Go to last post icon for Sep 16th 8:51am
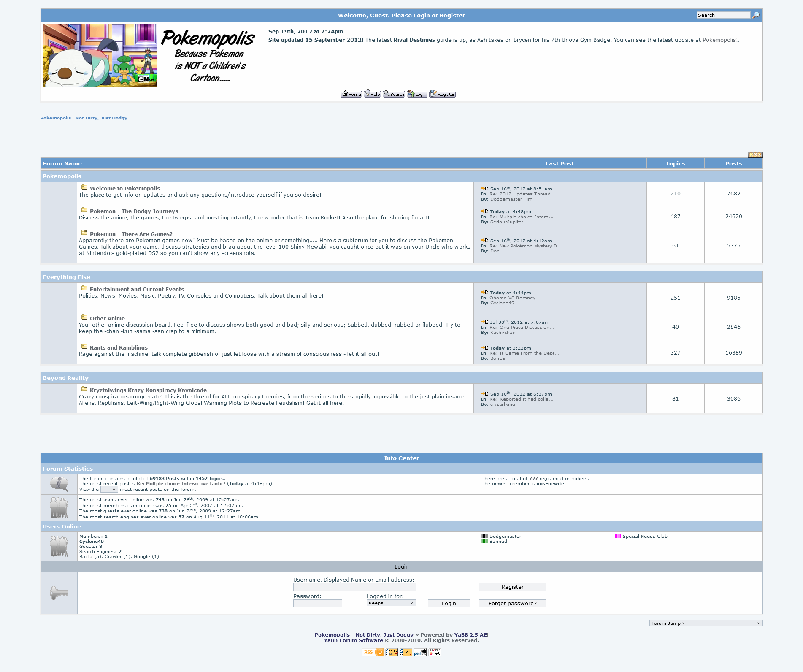 point(484,189)
